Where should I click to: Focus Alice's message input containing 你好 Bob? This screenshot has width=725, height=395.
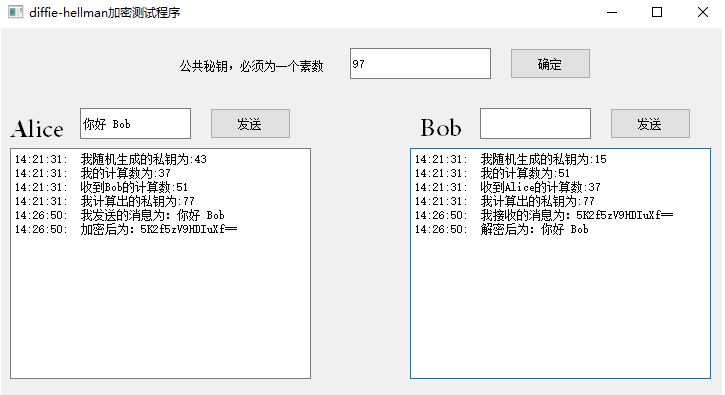[135, 123]
